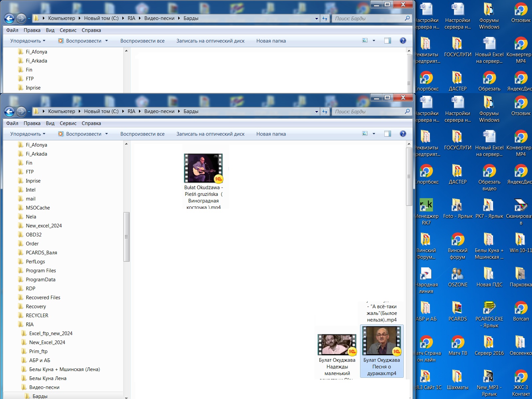
Task: Select Recovered Files folder in the tree
Action: (x=43, y=298)
